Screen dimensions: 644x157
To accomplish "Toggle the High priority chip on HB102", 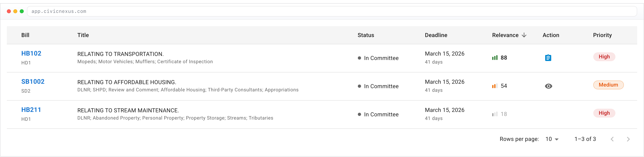I will click(604, 57).
